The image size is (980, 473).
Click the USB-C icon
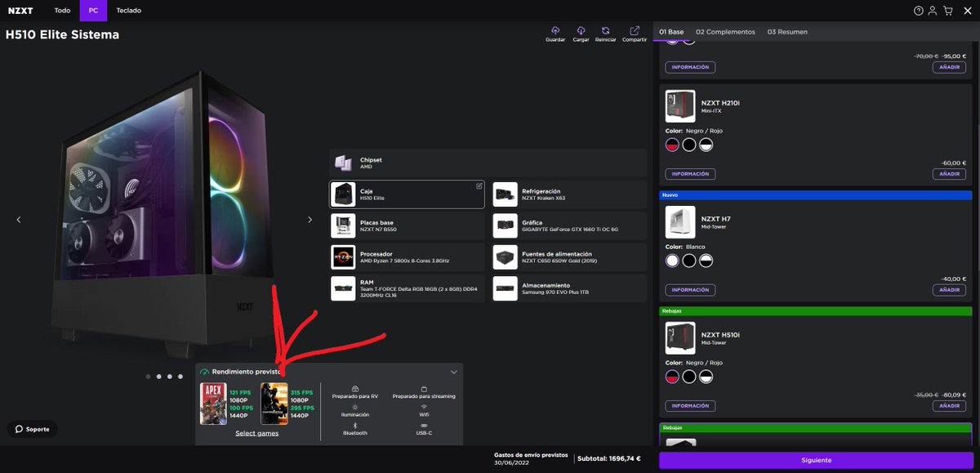(424, 426)
